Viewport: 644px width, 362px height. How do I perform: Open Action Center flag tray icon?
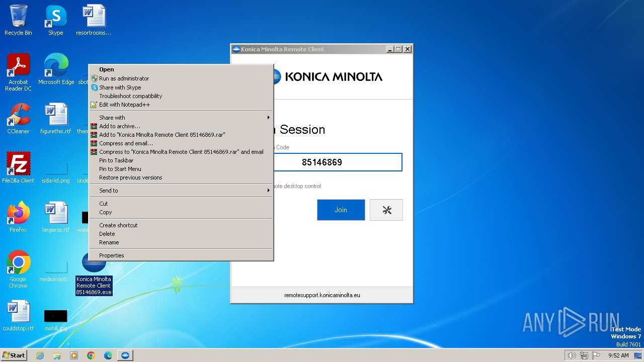pos(596,355)
